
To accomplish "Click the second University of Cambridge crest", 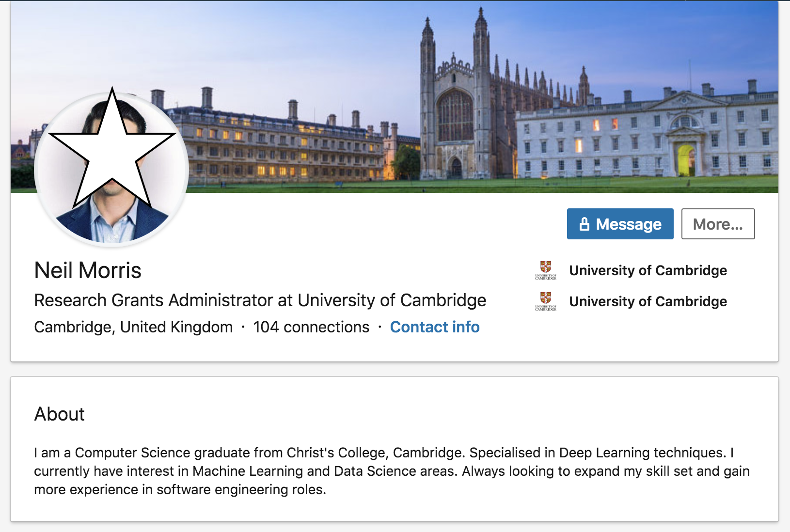I will point(546,301).
